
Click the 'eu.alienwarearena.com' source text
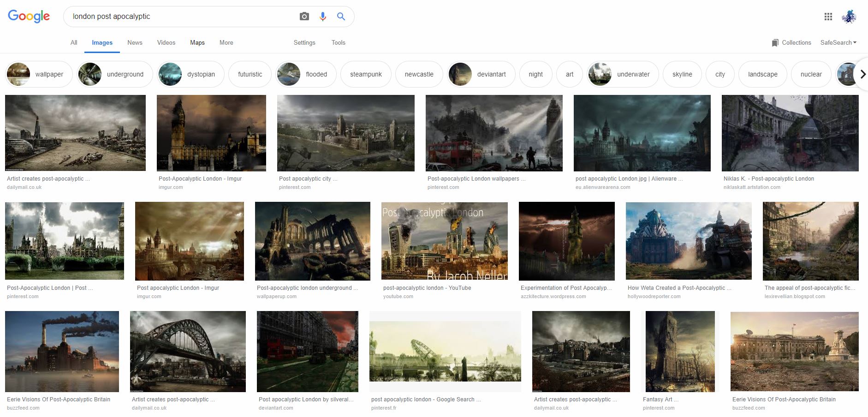(603, 188)
